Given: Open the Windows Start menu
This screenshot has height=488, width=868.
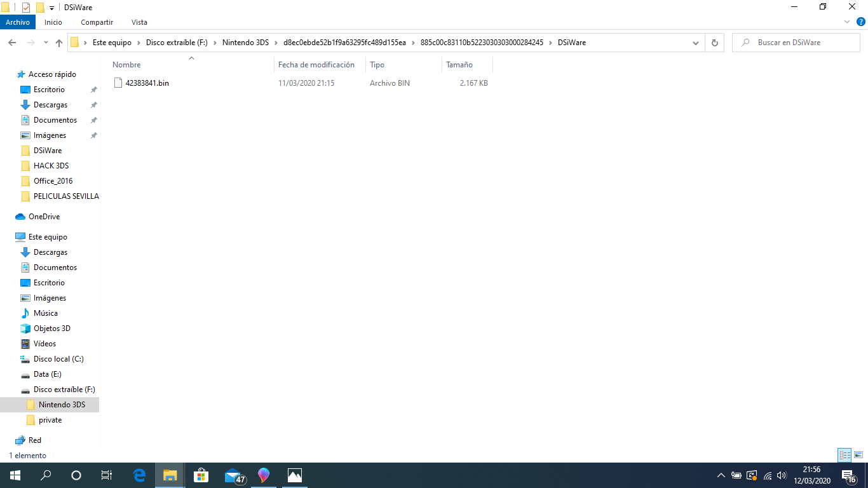Looking at the screenshot, I should (x=15, y=475).
